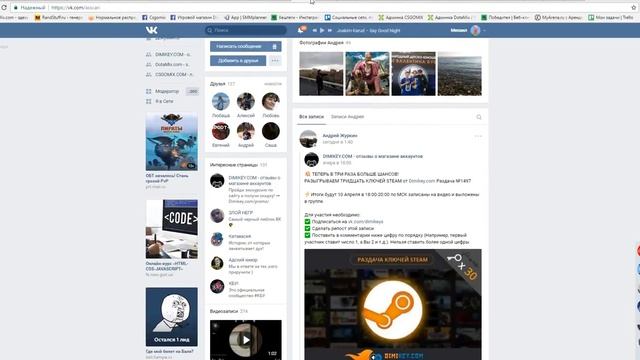
Task: Click КБУ! community avatar
Action: pos(217,286)
